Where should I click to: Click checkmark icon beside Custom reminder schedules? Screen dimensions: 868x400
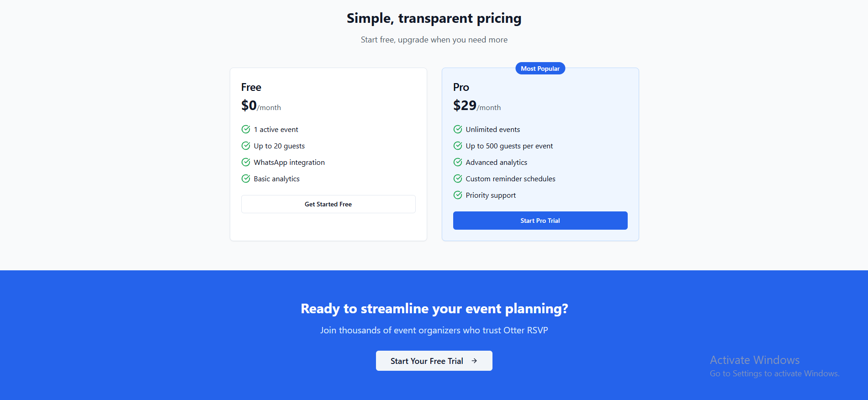pyautogui.click(x=458, y=179)
